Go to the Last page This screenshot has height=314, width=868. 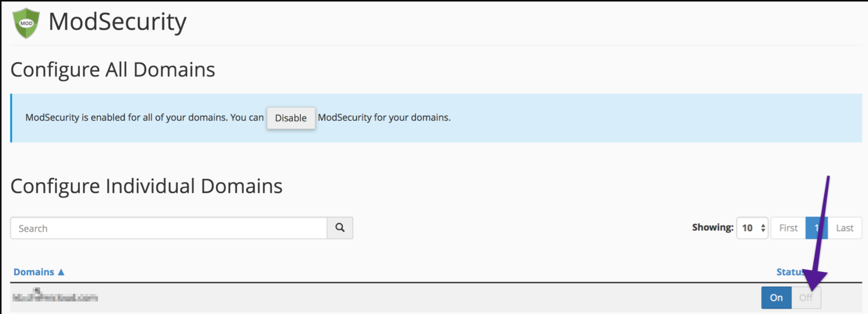[x=844, y=228]
